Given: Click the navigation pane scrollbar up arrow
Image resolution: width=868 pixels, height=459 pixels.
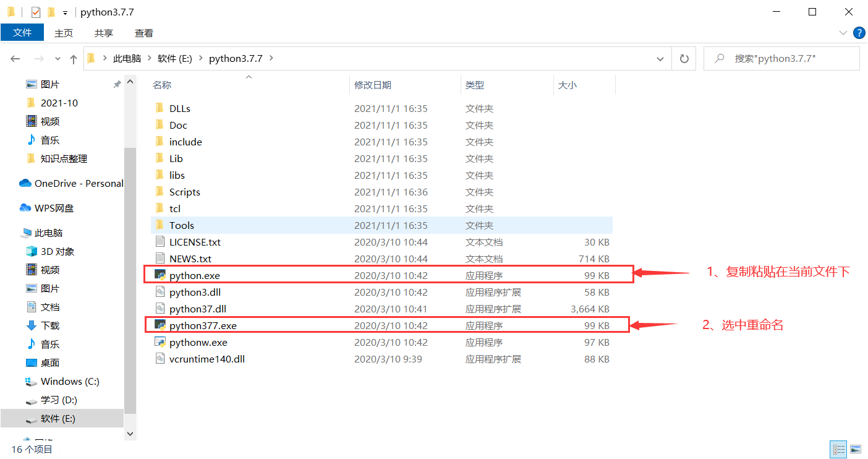Looking at the screenshot, I should [130, 82].
